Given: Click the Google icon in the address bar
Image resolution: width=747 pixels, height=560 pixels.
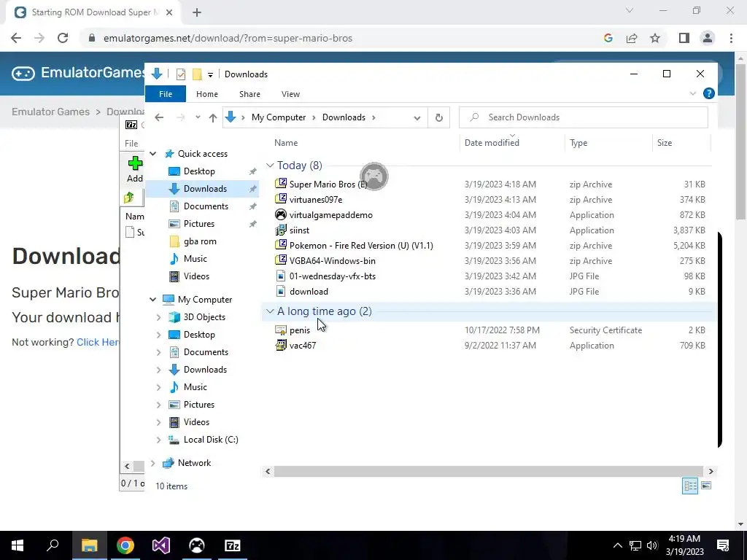Looking at the screenshot, I should 608,38.
